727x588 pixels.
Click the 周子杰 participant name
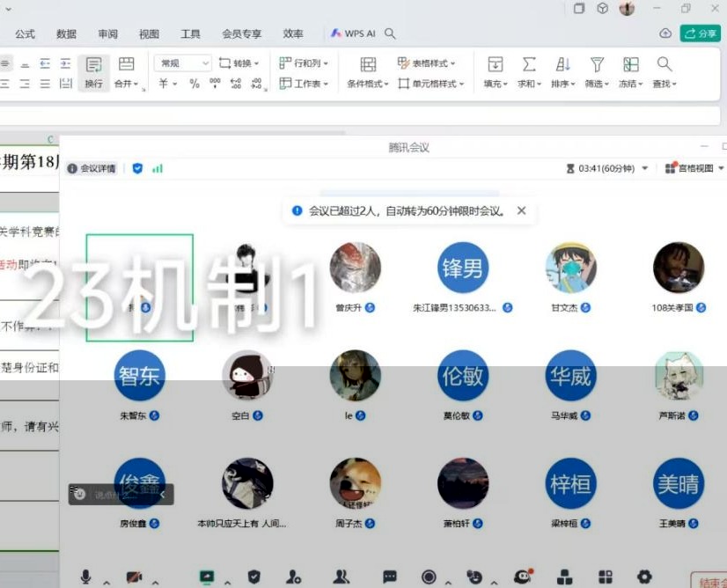pyautogui.click(x=349, y=524)
